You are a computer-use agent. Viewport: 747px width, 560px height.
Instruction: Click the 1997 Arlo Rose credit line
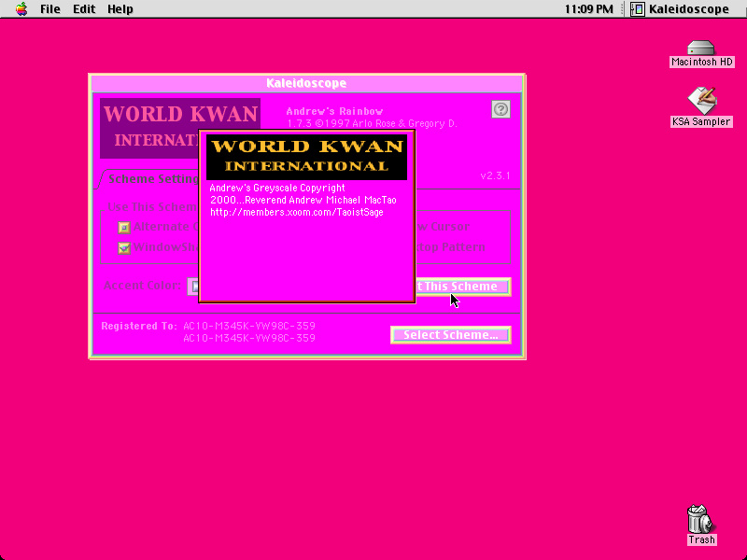click(x=372, y=124)
